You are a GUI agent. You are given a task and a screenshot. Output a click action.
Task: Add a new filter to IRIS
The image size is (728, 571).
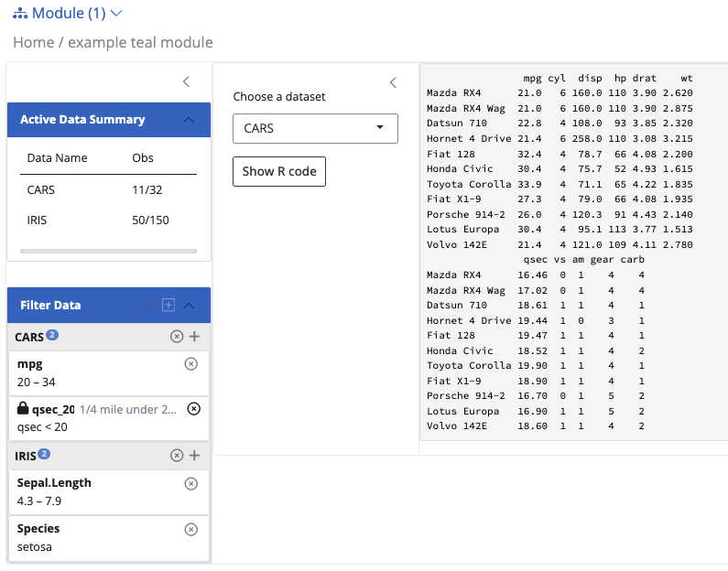(x=194, y=456)
